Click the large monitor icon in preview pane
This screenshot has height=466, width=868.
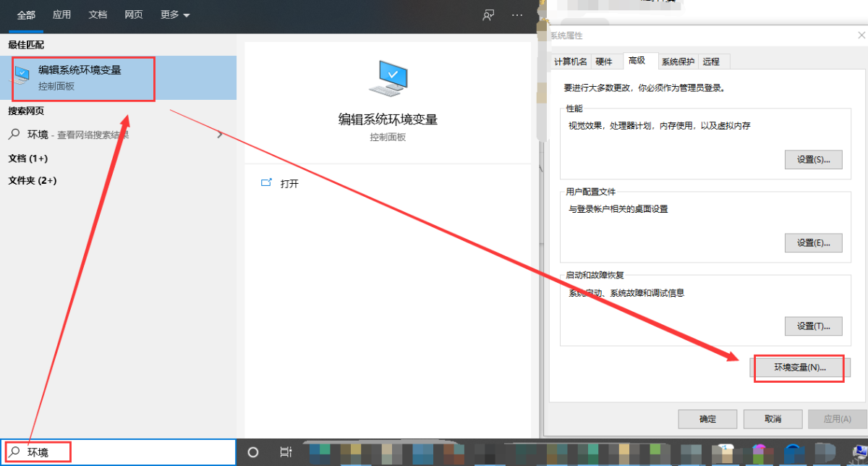click(x=388, y=77)
